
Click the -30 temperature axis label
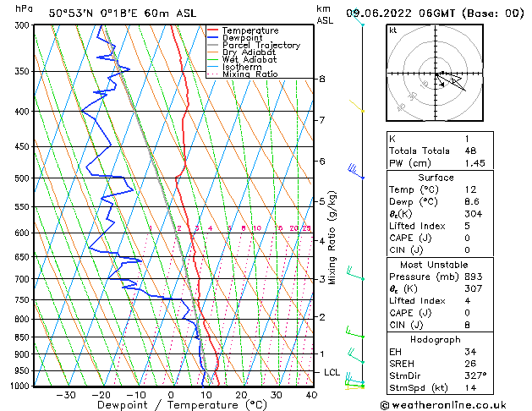66,395
